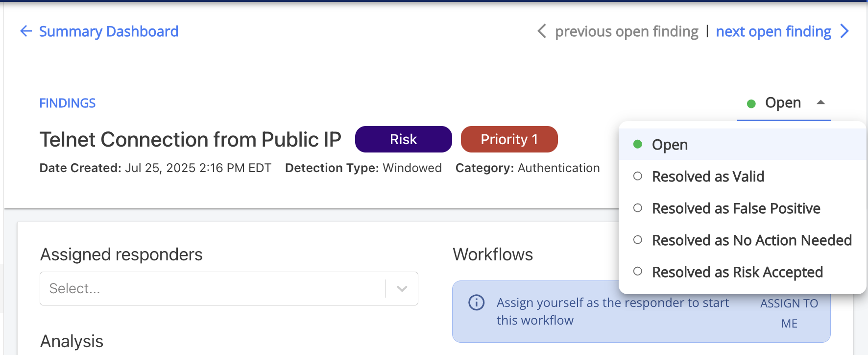Select the Open status option
Image resolution: width=868 pixels, height=355 pixels.
[743, 145]
